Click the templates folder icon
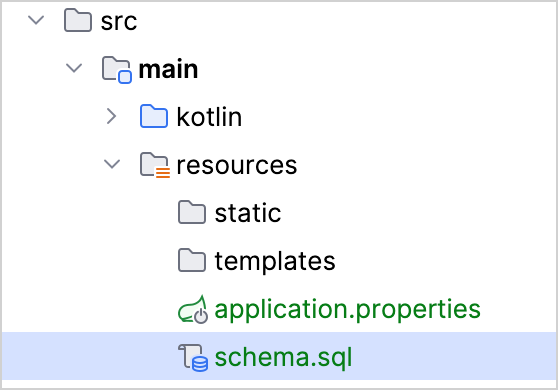This screenshot has height=390, width=558. point(192,260)
